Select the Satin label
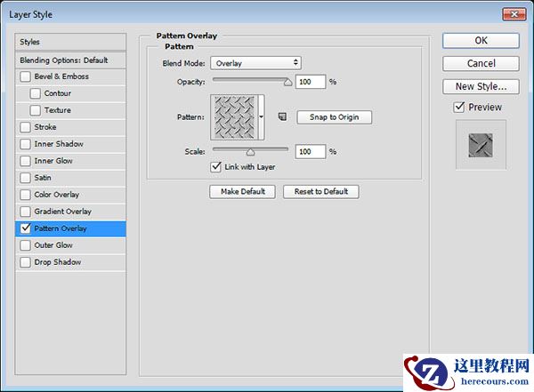Image resolution: width=534 pixels, height=392 pixels. coord(43,178)
